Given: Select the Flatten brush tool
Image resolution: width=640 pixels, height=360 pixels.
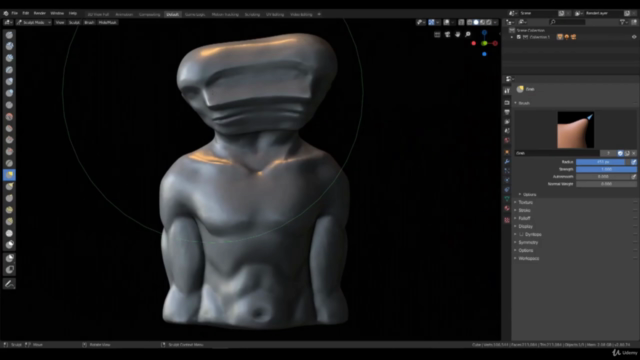Looking at the screenshot, I should pos(9,128).
